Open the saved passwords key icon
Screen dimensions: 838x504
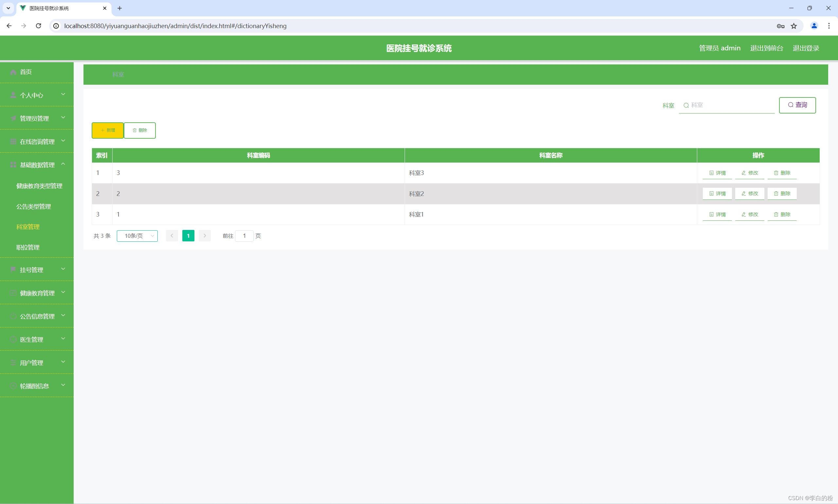781,26
